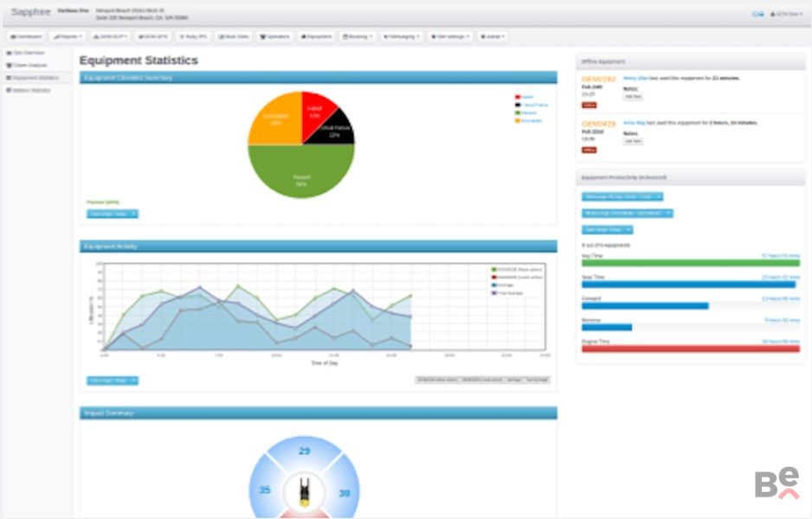This screenshot has width=812, height=519.
Task: Click red Offline badge on second equipment
Action: [x=590, y=150]
